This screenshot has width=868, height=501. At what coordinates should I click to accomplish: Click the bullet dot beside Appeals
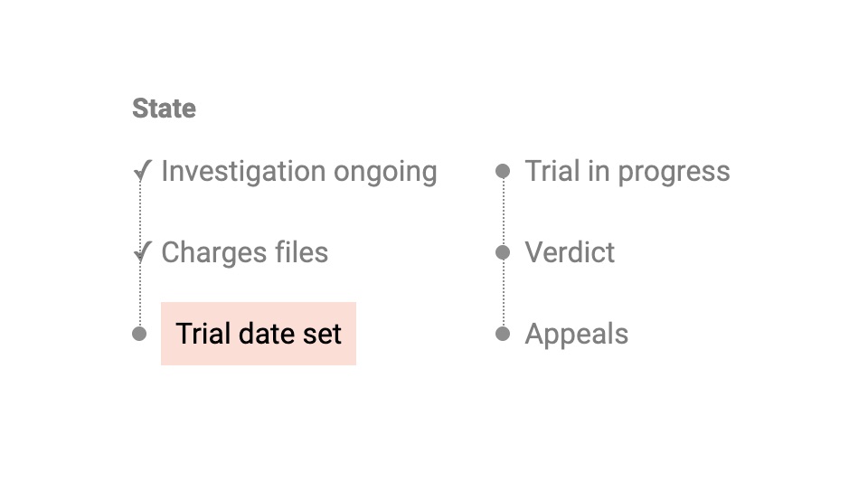[503, 334]
